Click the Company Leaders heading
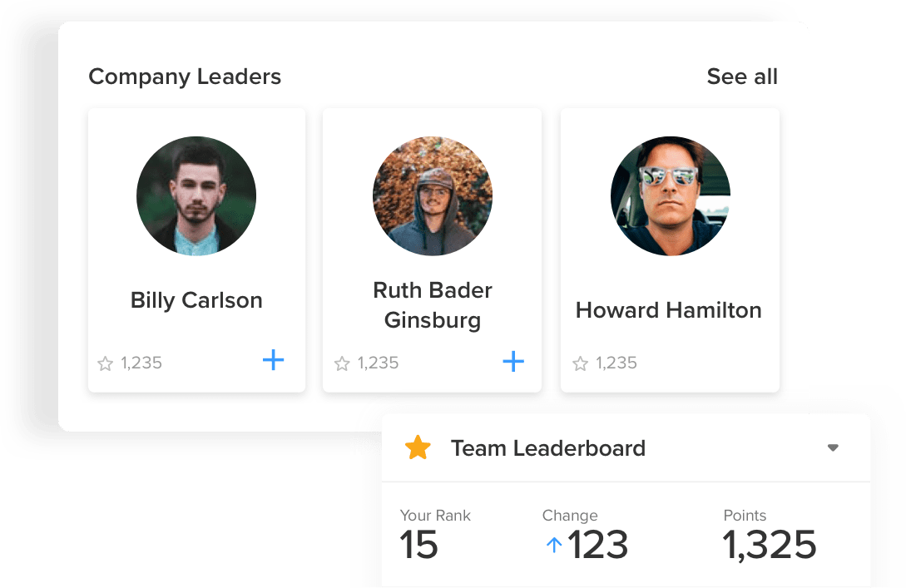 coord(185,77)
